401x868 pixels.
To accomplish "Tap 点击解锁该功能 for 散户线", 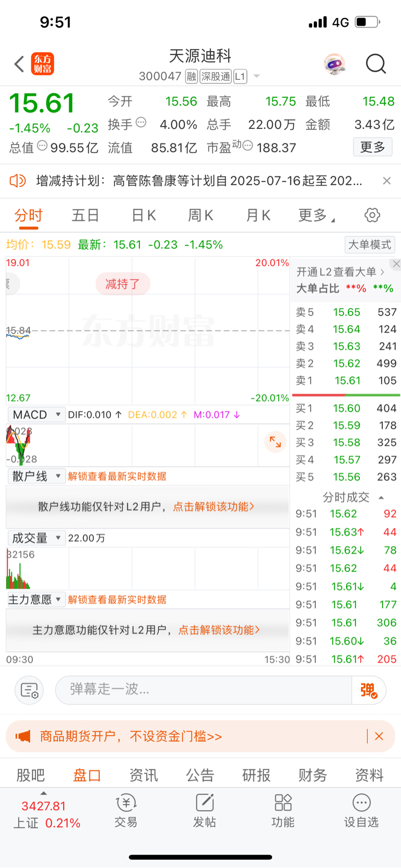I will point(214,506).
